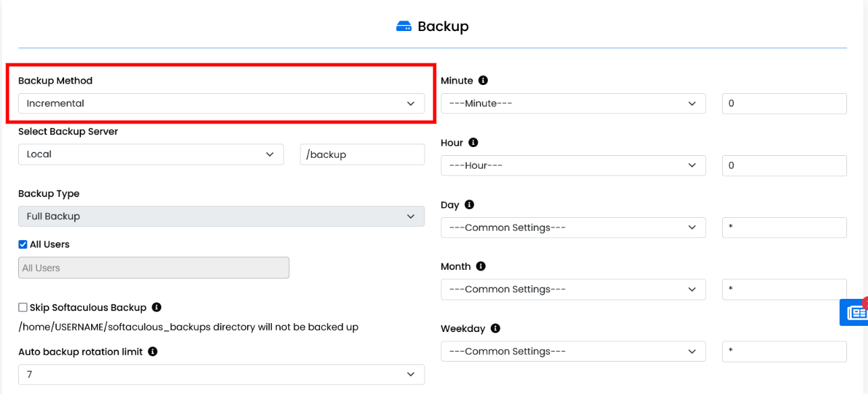Uncheck the All Users checkbox
This screenshot has width=868, height=394.
tap(23, 244)
